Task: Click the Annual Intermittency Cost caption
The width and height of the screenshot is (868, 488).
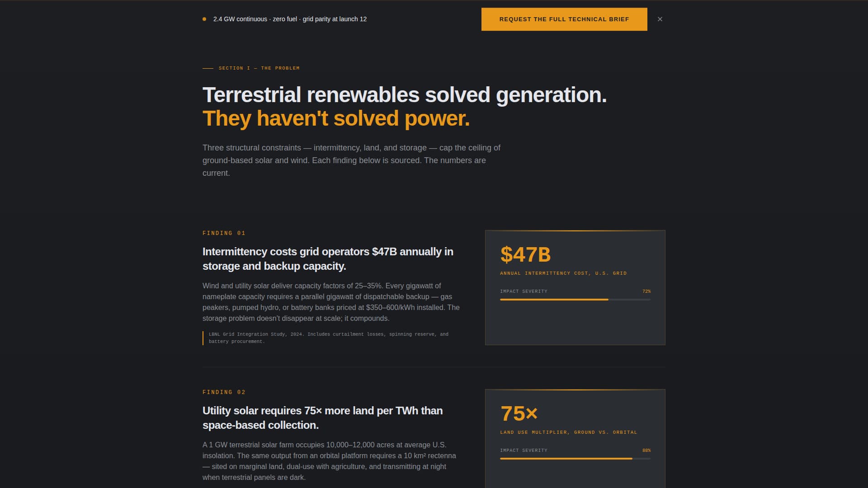Action: (563, 273)
